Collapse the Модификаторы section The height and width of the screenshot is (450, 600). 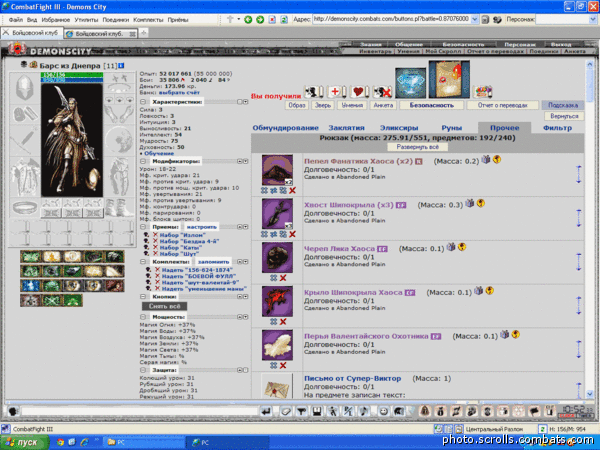click(x=143, y=161)
